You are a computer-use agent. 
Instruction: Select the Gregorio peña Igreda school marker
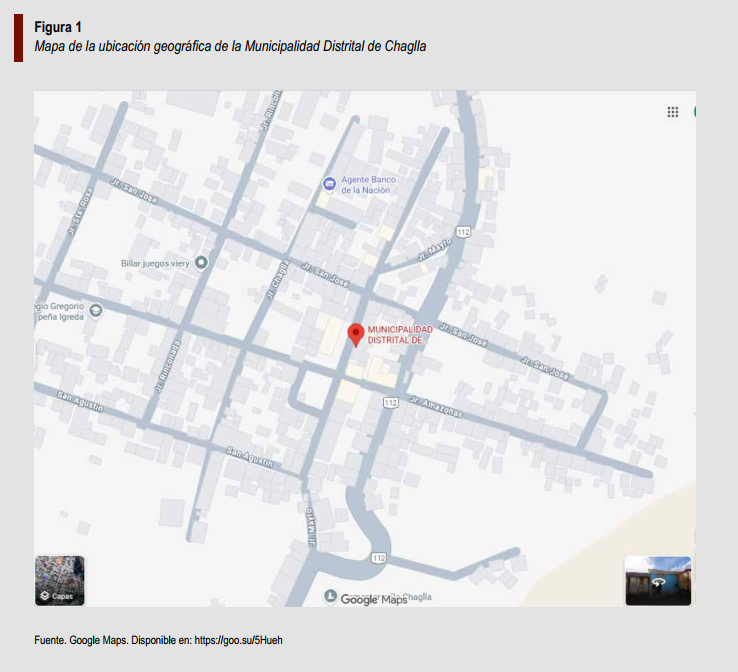96,311
